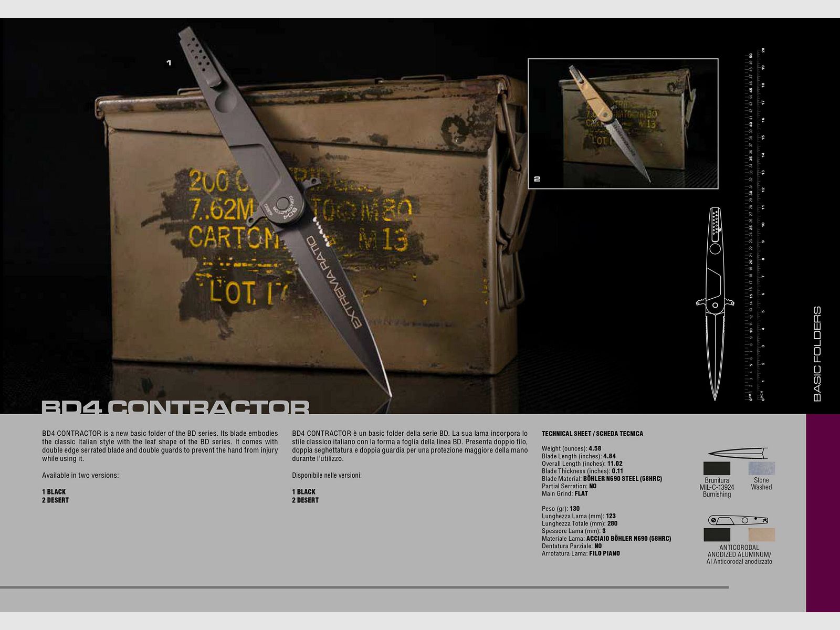Click the Weight (ounces): 4.58 line
The width and height of the screenshot is (840, 630).
point(571,449)
